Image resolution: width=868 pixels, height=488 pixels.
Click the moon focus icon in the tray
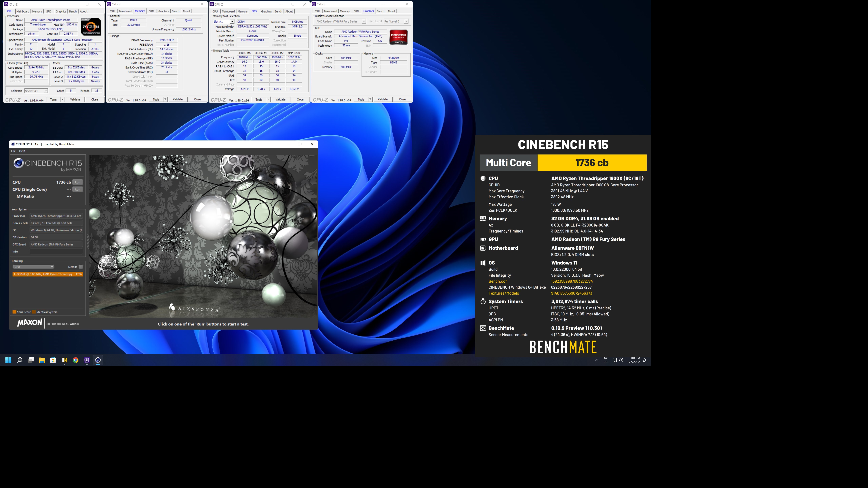pos(644,360)
